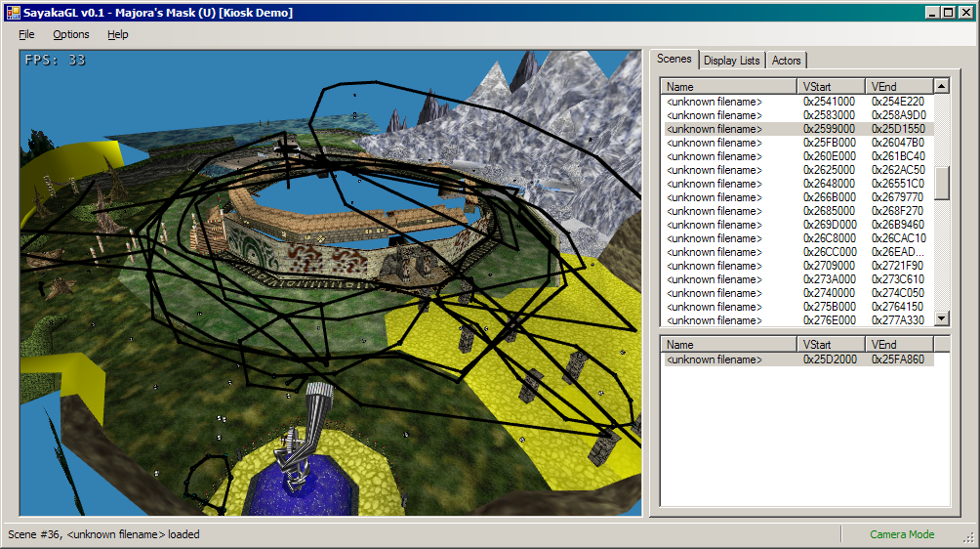Select highlighted scene row 0x2599000

(798, 129)
